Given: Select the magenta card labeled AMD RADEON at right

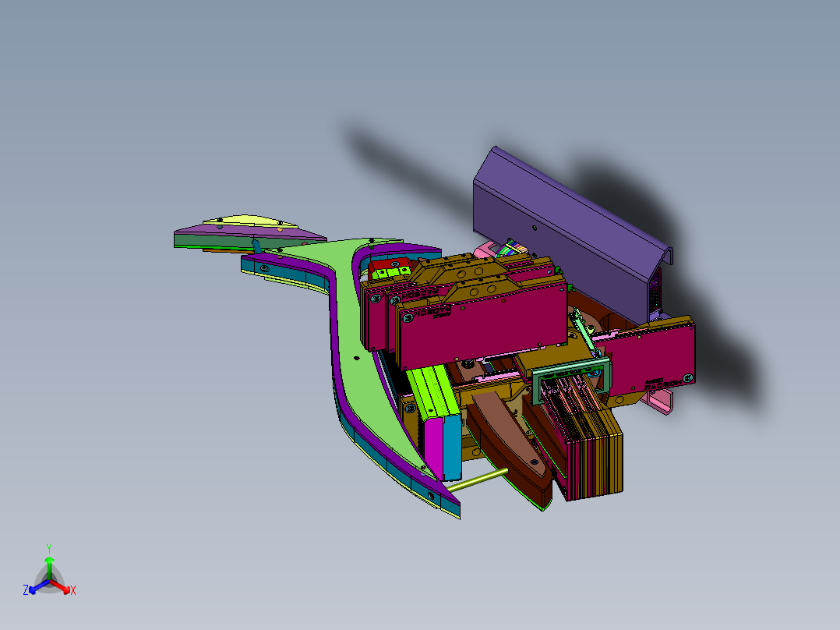Looking at the screenshot, I should pos(651,356).
